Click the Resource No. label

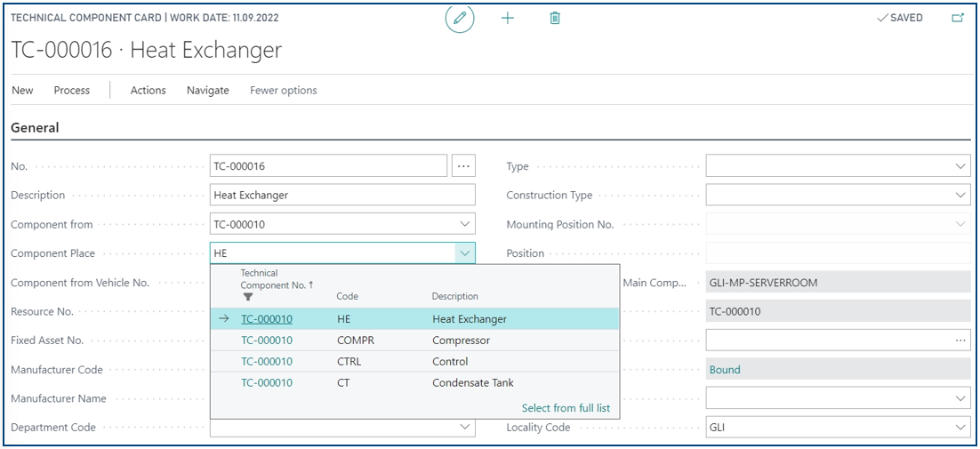(x=42, y=311)
